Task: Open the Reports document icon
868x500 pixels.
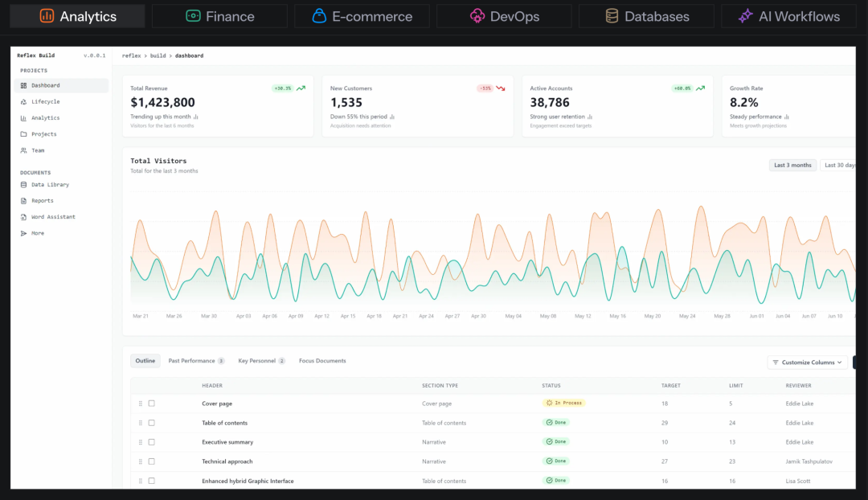Action: [23, 201]
